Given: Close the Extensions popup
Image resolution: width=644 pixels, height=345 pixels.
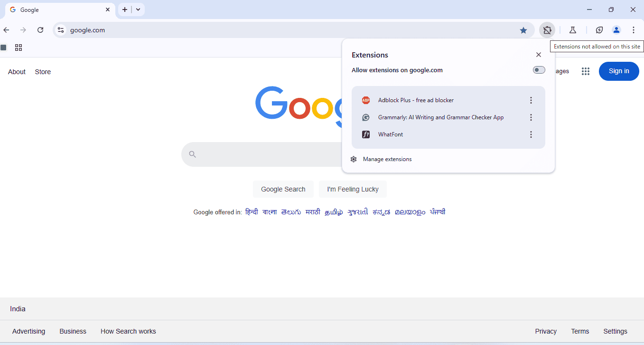Looking at the screenshot, I should coord(539,55).
